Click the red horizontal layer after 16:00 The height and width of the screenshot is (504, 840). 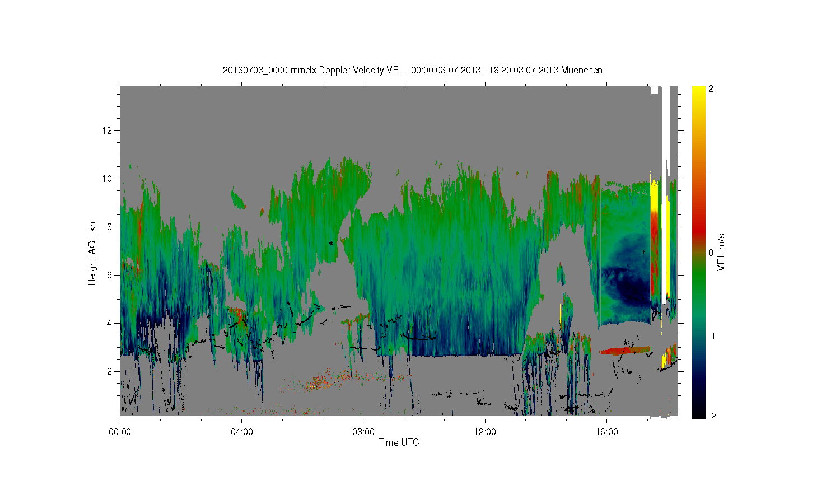(626, 351)
